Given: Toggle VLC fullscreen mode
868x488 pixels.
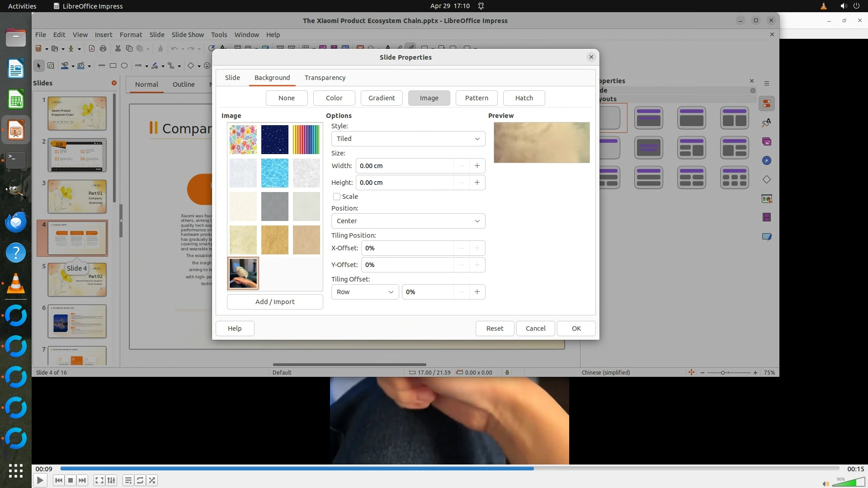Looking at the screenshot, I should [x=99, y=480].
